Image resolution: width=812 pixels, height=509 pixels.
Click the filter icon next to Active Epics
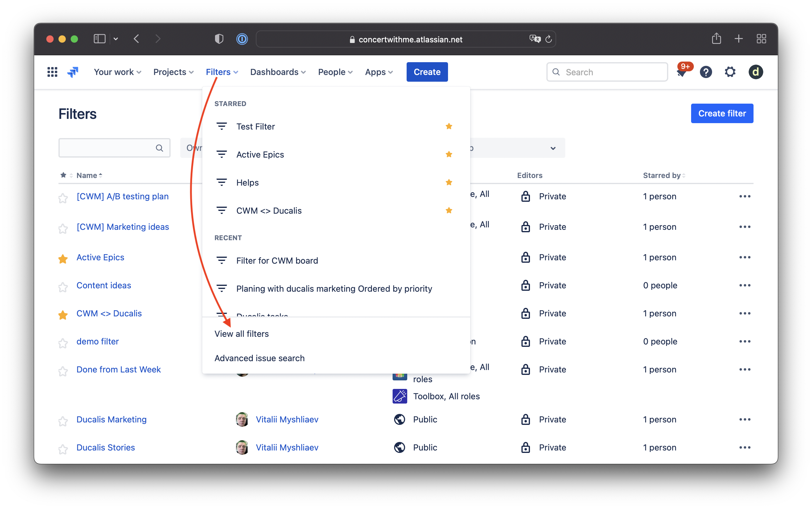221,154
